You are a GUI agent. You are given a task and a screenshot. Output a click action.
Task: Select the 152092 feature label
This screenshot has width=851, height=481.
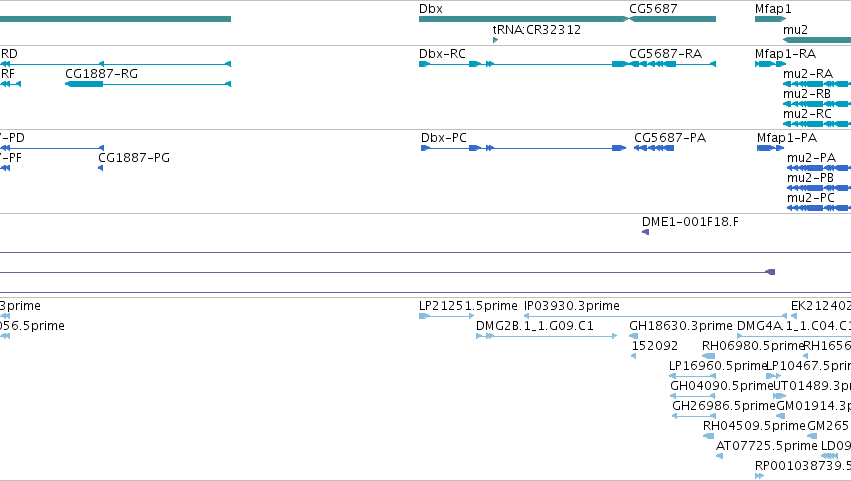[x=655, y=346]
